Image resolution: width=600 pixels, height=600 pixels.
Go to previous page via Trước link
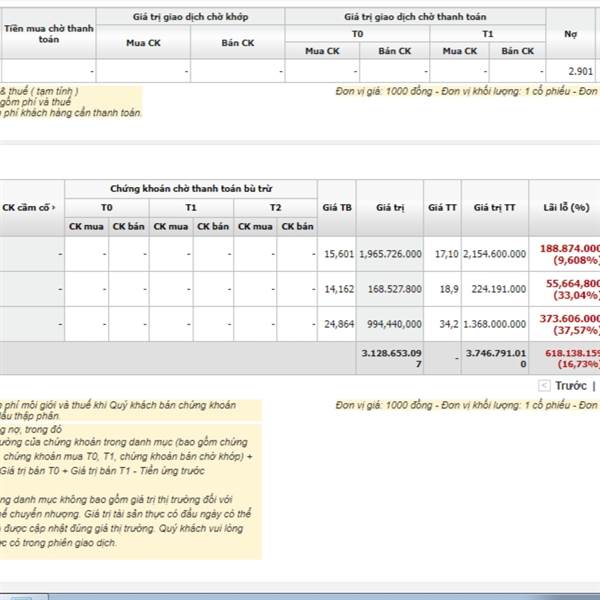[x=570, y=385]
